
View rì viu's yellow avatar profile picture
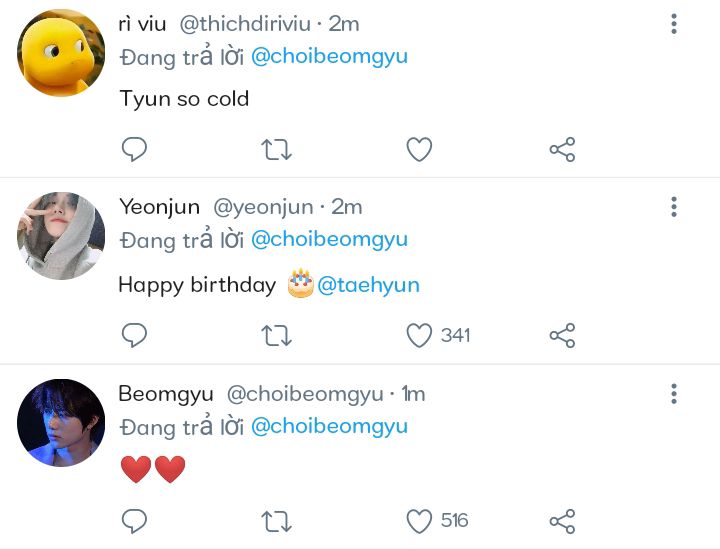click(x=61, y=53)
